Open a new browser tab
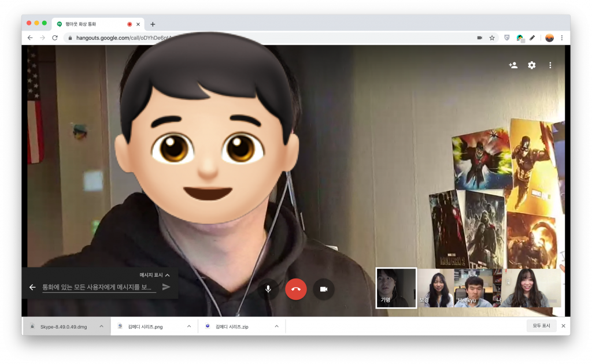Image resolution: width=592 pixels, height=364 pixels. (x=153, y=24)
